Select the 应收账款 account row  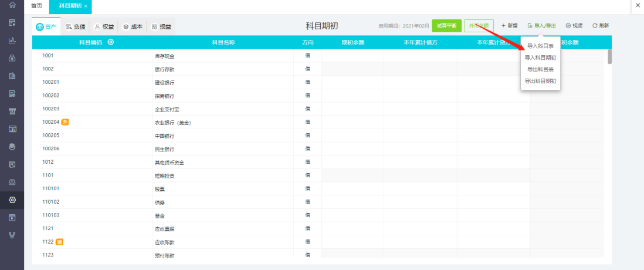(x=323, y=242)
